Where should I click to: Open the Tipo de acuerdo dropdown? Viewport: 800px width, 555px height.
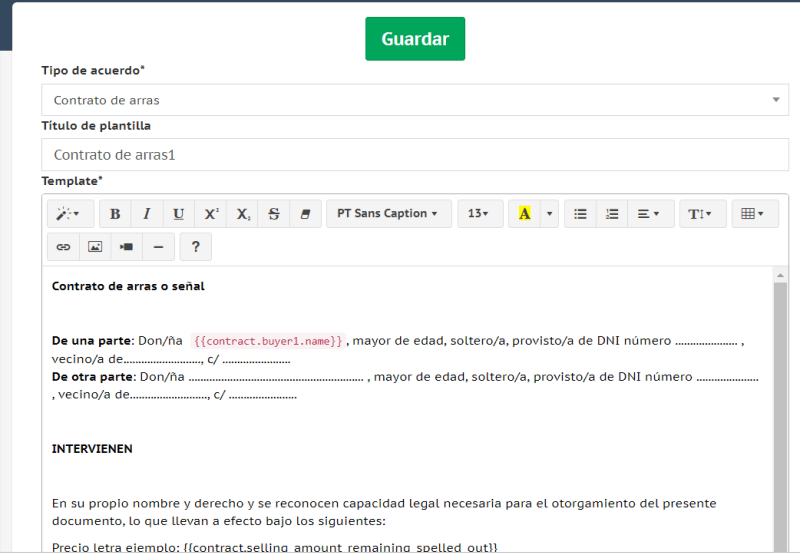click(415, 100)
